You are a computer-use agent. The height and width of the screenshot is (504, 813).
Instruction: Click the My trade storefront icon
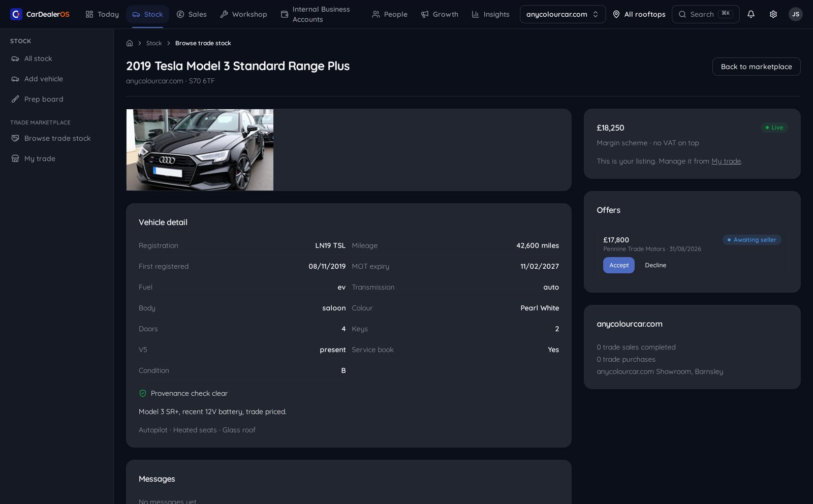coord(15,159)
